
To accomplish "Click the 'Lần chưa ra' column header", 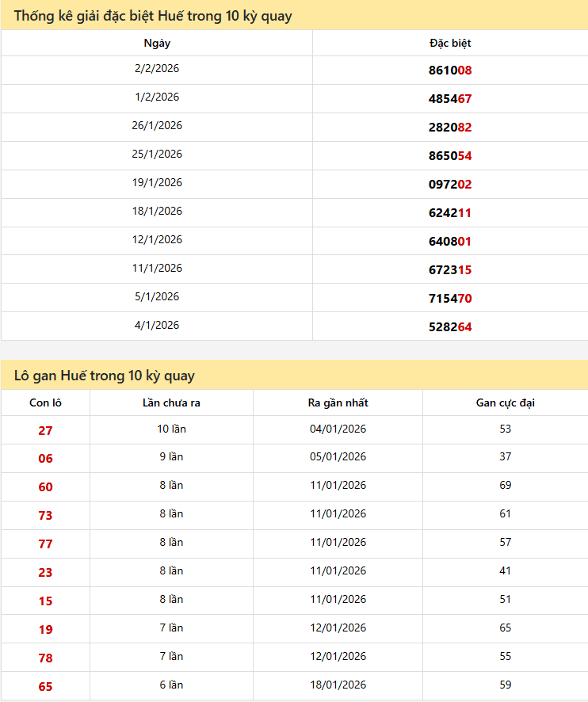I will [x=171, y=403].
